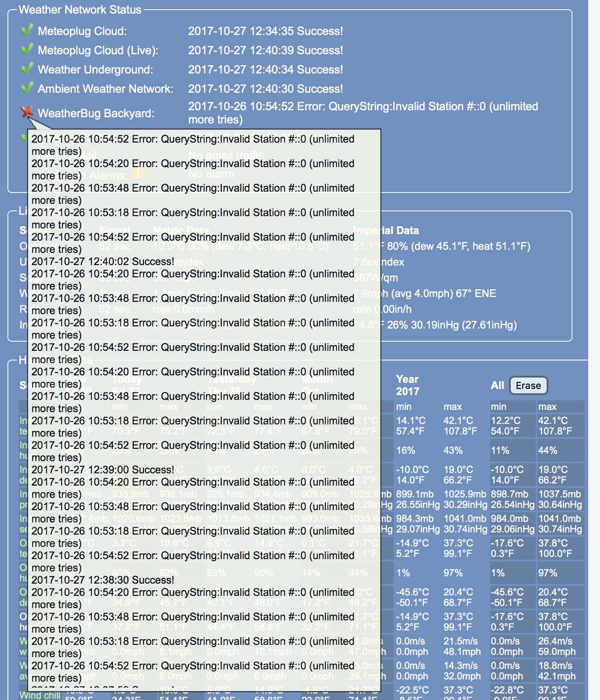The width and height of the screenshot is (600, 700).
Task: Click the Year 2017 column header
Action: point(407,385)
